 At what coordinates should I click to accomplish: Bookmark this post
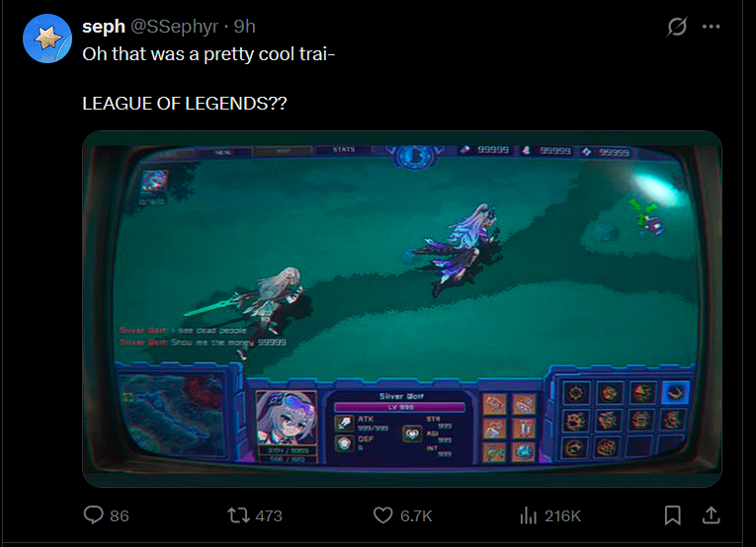(x=673, y=515)
